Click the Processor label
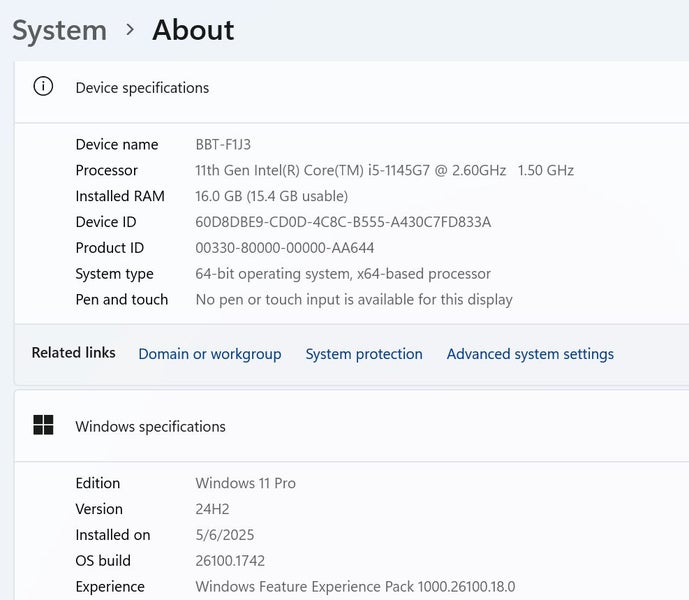This screenshot has width=689, height=600. 107,170
